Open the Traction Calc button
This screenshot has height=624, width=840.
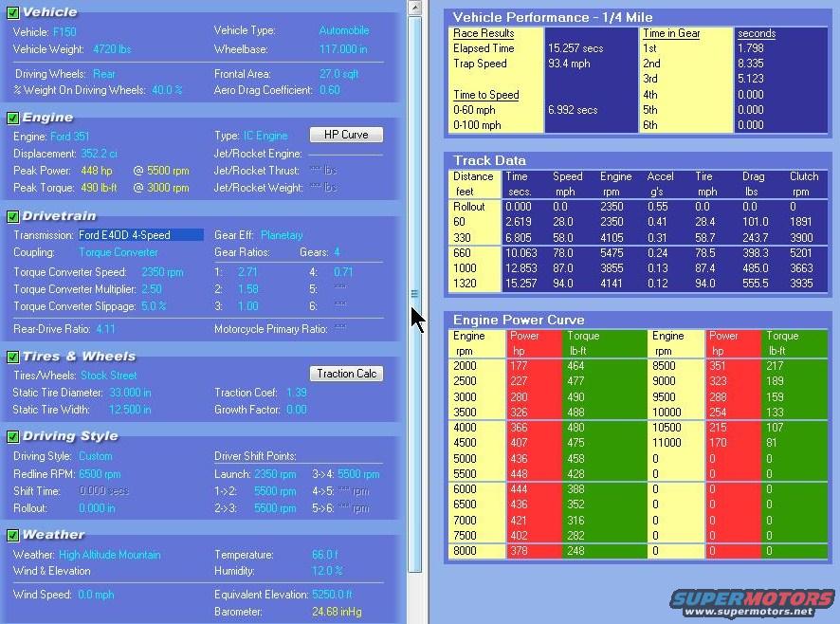pos(346,374)
